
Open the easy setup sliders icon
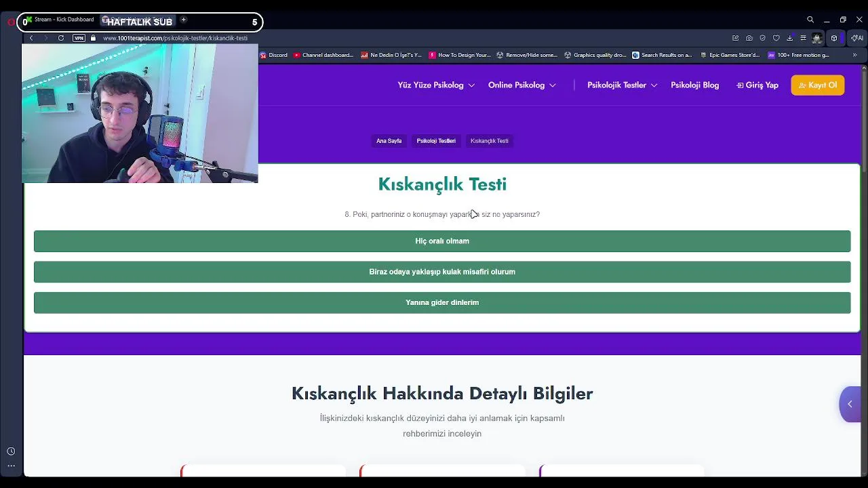[x=804, y=38]
